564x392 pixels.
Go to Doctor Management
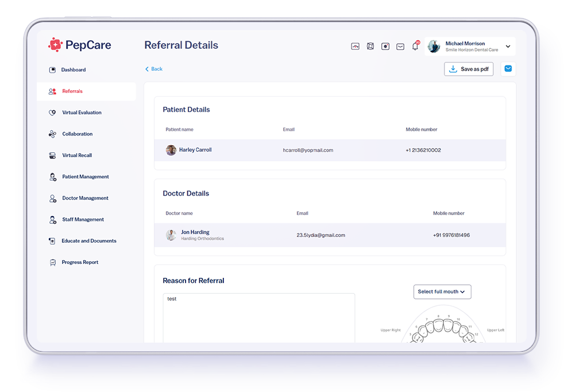click(85, 198)
